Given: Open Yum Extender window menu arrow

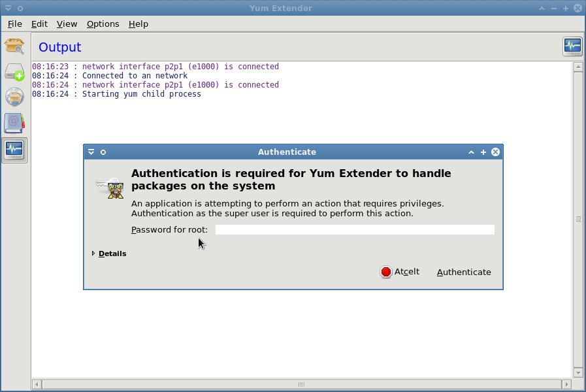Looking at the screenshot, I should pyautogui.click(x=8, y=8).
